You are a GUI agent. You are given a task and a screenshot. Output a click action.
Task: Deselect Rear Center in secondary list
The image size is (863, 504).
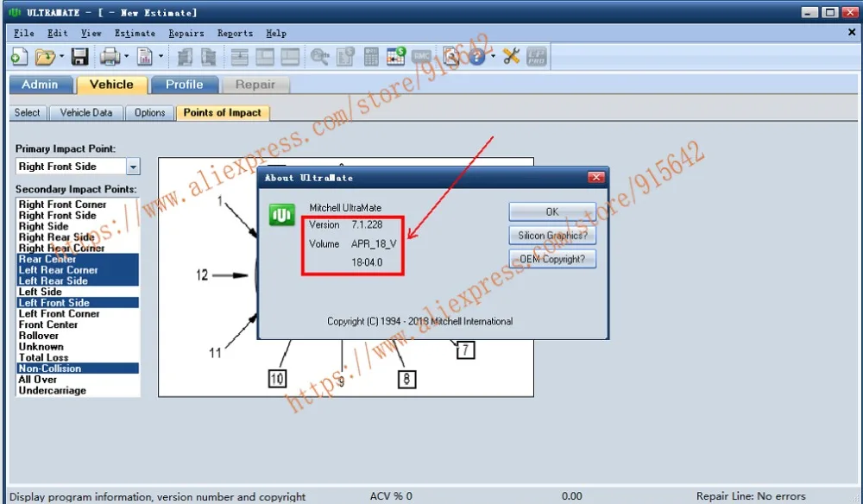[x=78, y=259]
